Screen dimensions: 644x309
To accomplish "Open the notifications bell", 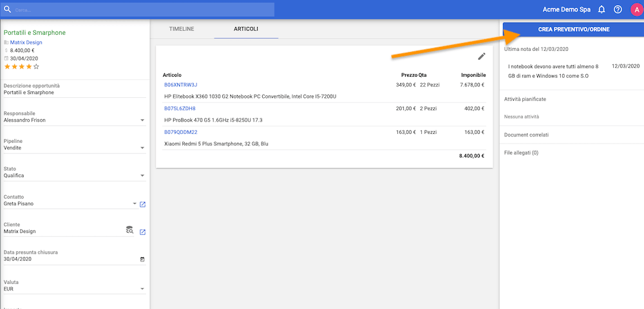I will [x=601, y=10].
